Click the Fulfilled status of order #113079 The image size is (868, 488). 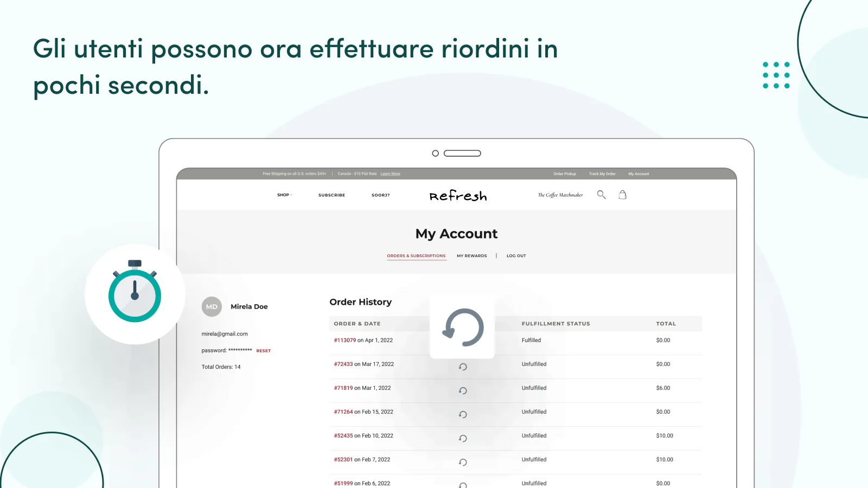531,341
